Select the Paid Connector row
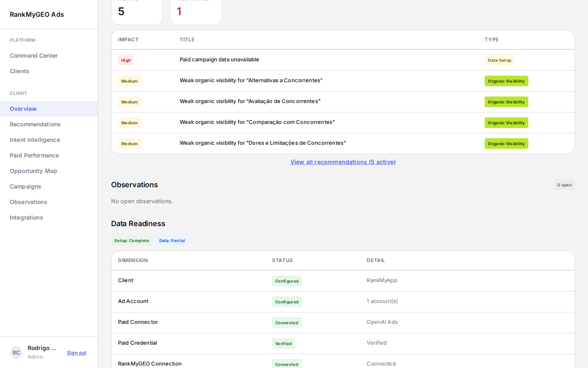Image resolution: width=588 pixels, height=368 pixels. point(343,323)
